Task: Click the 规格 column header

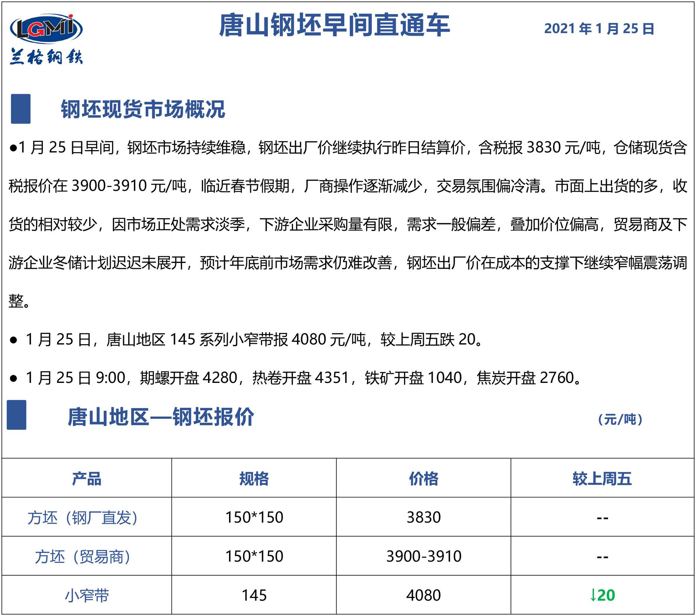Action: tap(254, 478)
